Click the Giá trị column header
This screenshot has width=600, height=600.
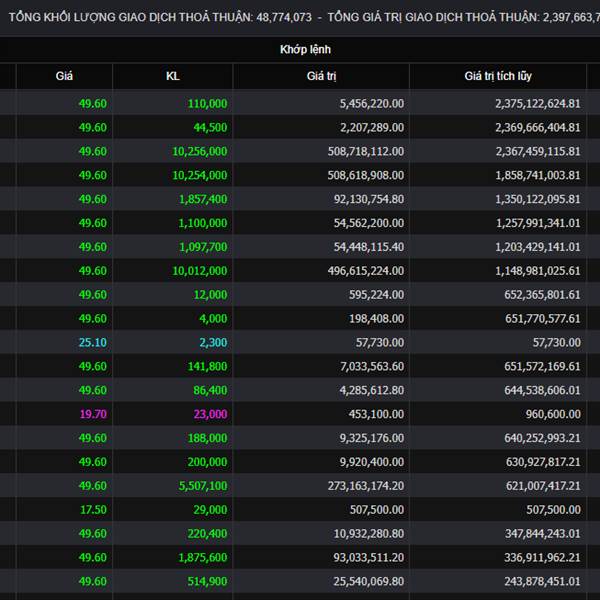point(321,76)
